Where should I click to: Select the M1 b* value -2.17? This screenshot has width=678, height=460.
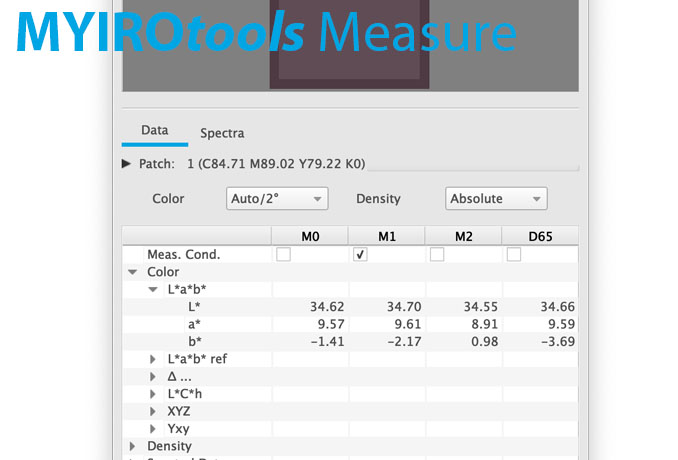click(404, 342)
